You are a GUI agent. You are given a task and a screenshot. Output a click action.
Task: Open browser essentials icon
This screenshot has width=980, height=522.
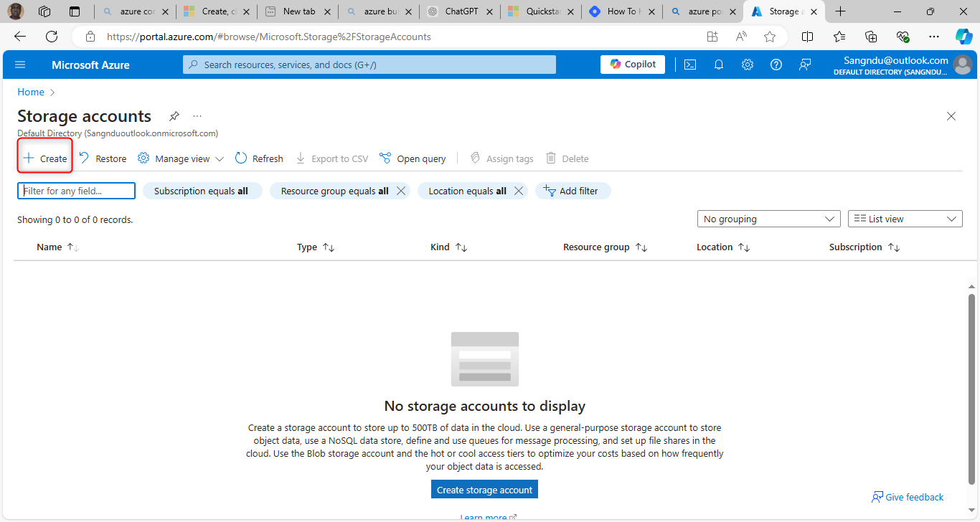(x=903, y=37)
